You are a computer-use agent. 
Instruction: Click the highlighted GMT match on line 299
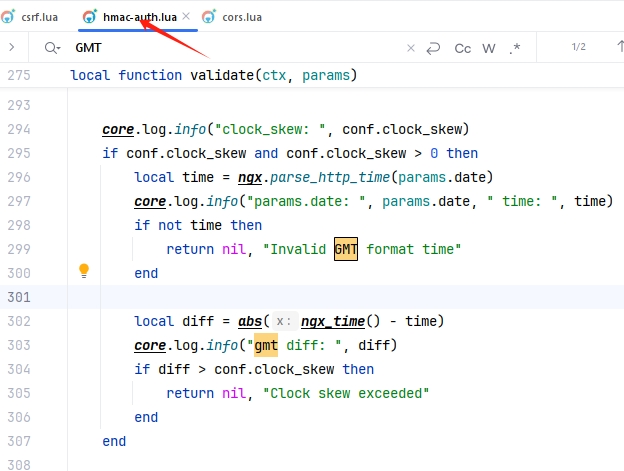click(346, 250)
